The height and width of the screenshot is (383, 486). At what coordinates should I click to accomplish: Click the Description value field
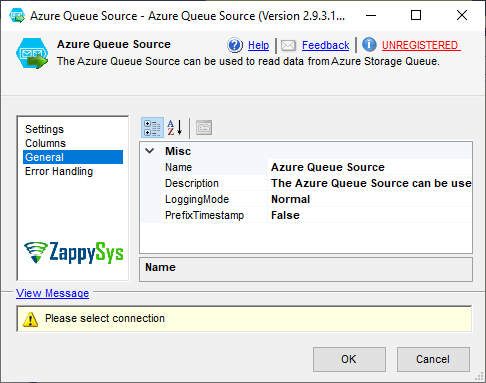tap(370, 183)
